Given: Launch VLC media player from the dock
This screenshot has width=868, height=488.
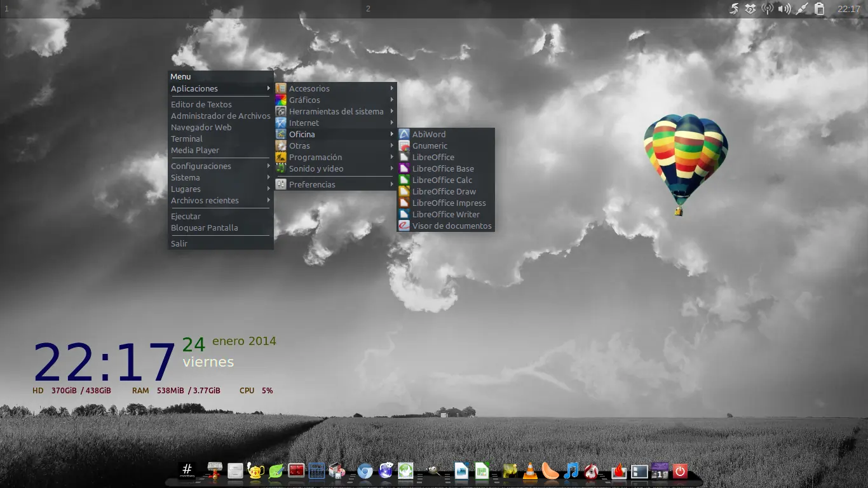Looking at the screenshot, I should click(x=529, y=471).
